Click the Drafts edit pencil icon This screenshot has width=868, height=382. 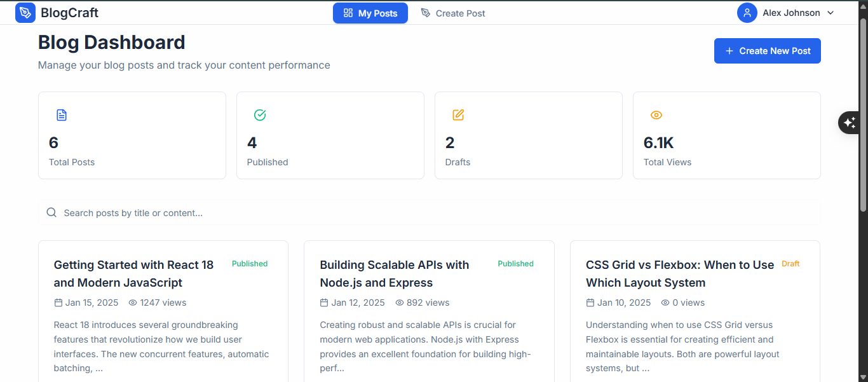458,115
